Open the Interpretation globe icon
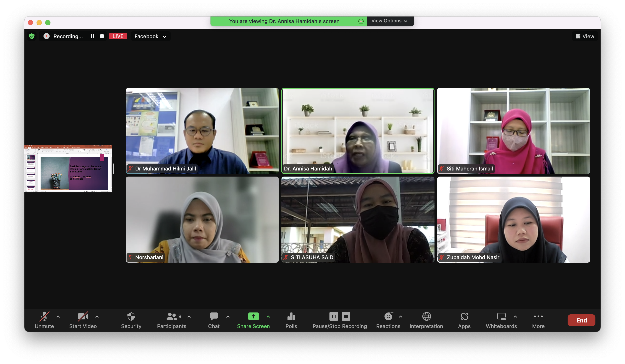Viewport: 625px width, 364px height. pyautogui.click(x=426, y=317)
